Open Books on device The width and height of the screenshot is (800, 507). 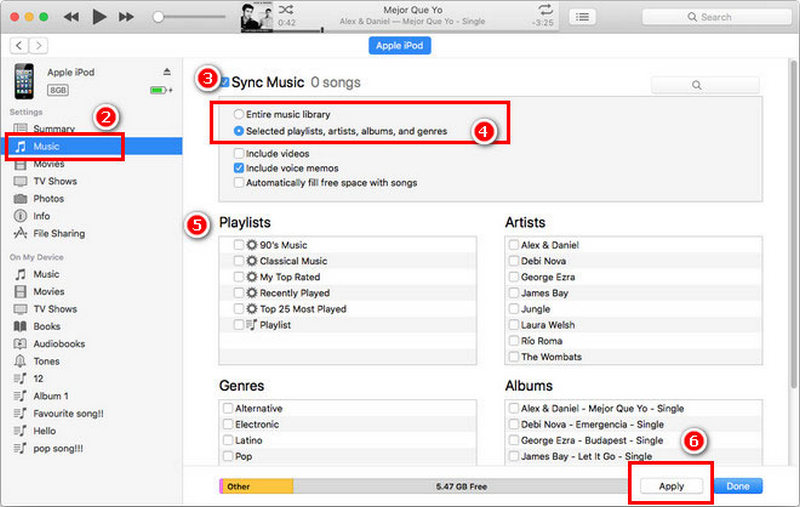pos(46,326)
